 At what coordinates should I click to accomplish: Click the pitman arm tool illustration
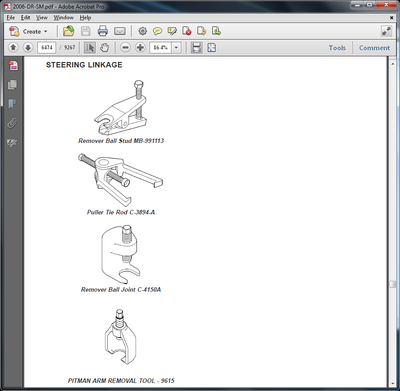(120, 337)
